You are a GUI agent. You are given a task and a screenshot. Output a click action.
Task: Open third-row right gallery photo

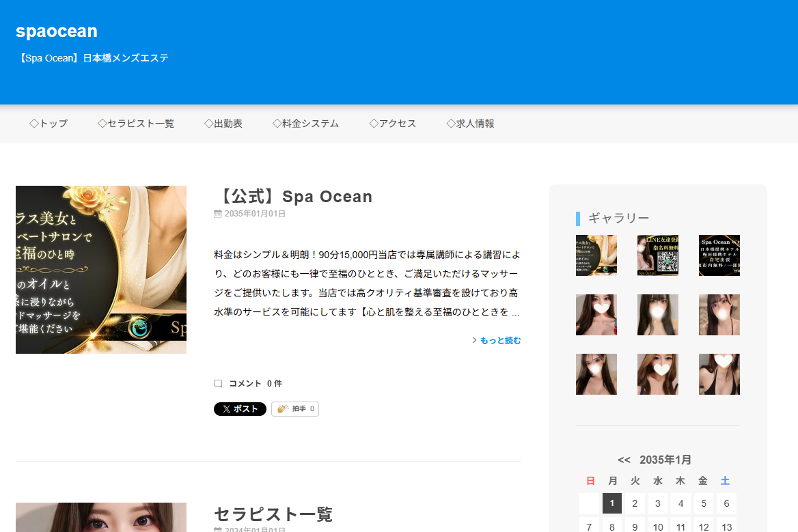pyautogui.click(x=719, y=374)
